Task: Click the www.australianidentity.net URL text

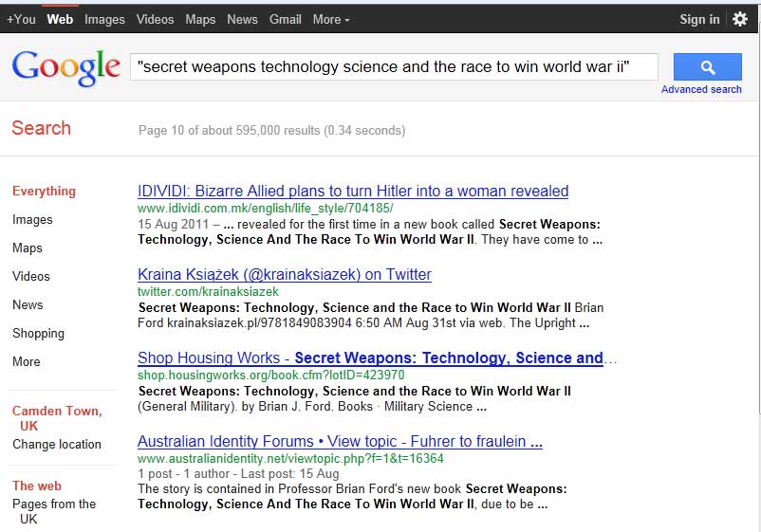Action: [290, 458]
